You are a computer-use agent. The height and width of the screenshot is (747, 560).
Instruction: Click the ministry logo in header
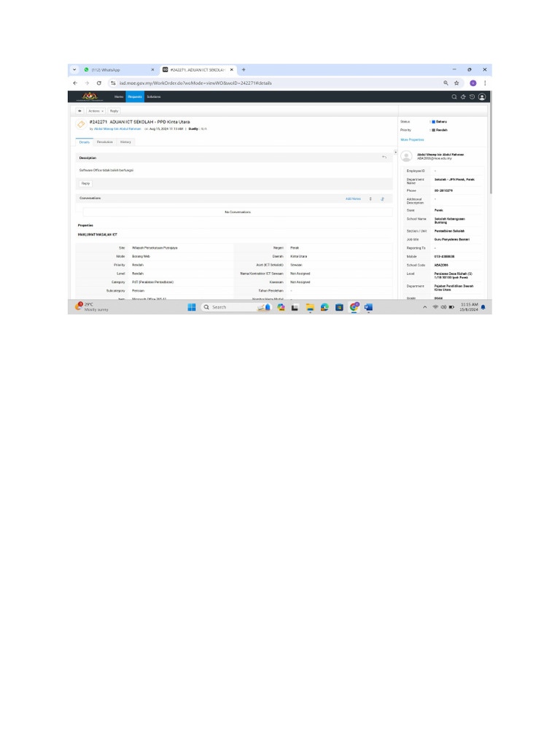90,97
